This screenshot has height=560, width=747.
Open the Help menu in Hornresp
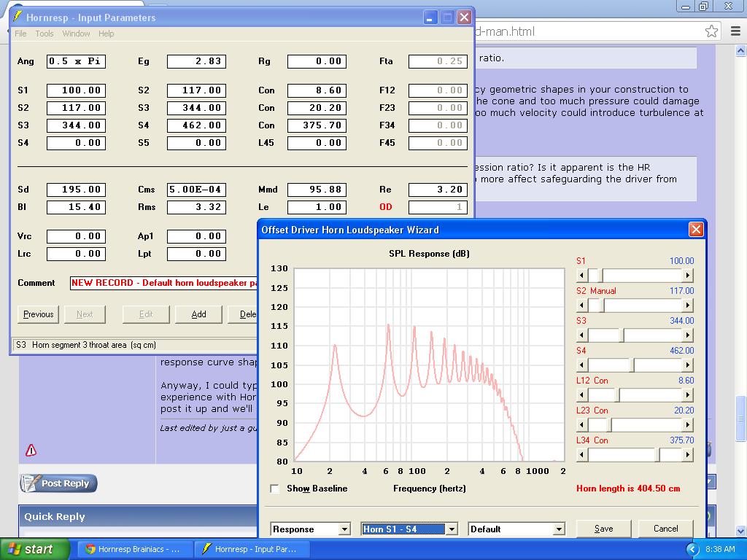pyautogui.click(x=107, y=34)
